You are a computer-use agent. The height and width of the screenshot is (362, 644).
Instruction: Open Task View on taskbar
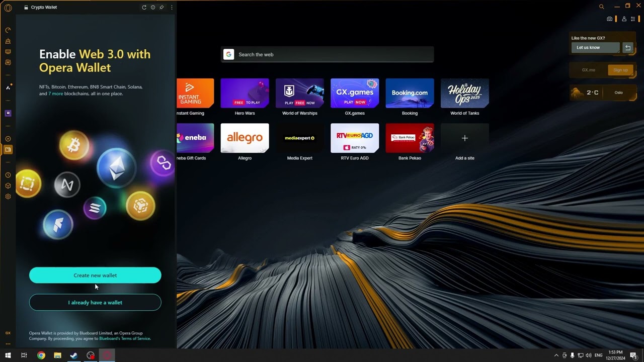click(x=24, y=355)
